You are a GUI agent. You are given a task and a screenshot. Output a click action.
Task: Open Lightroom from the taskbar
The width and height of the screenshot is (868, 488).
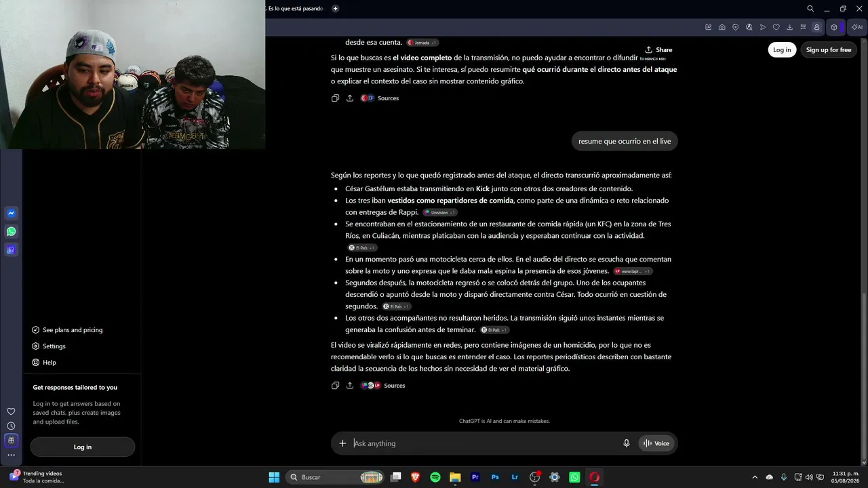point(515,477)
